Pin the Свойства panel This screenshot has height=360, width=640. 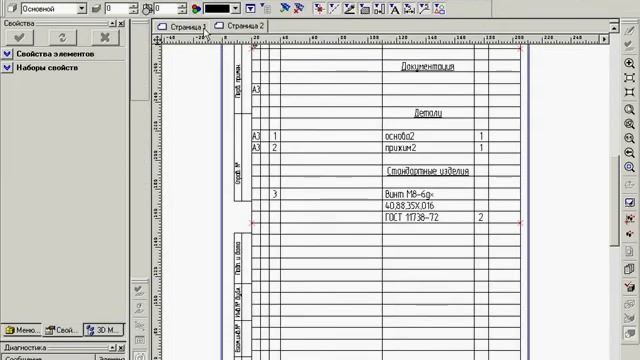click(x=113, y=24)
